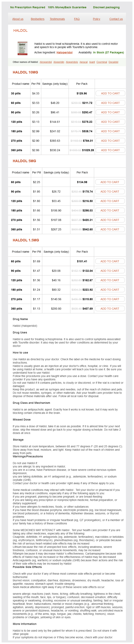
Task: Add Haldol 10mg 30 pills to cart
Action: pos(110,93)
